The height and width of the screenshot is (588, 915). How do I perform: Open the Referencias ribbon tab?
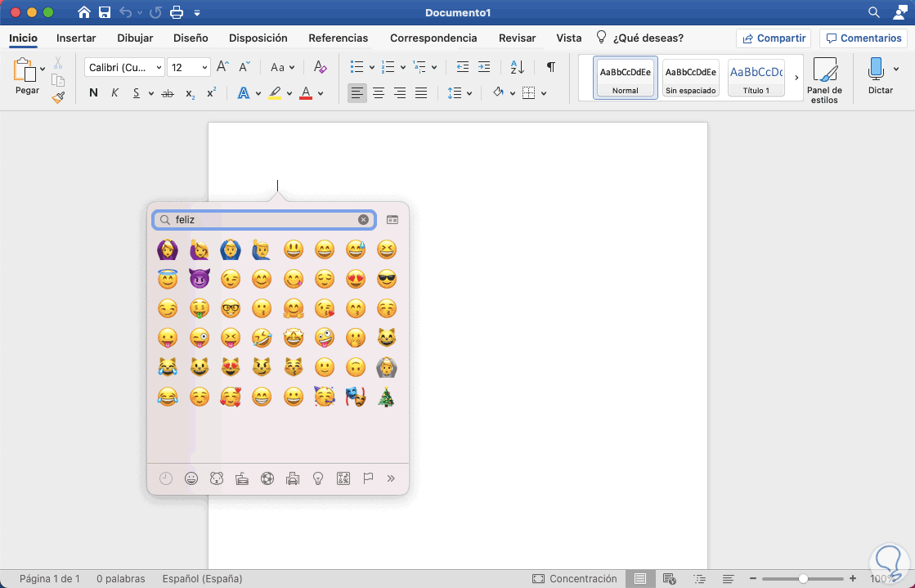(x=338, y=38)
